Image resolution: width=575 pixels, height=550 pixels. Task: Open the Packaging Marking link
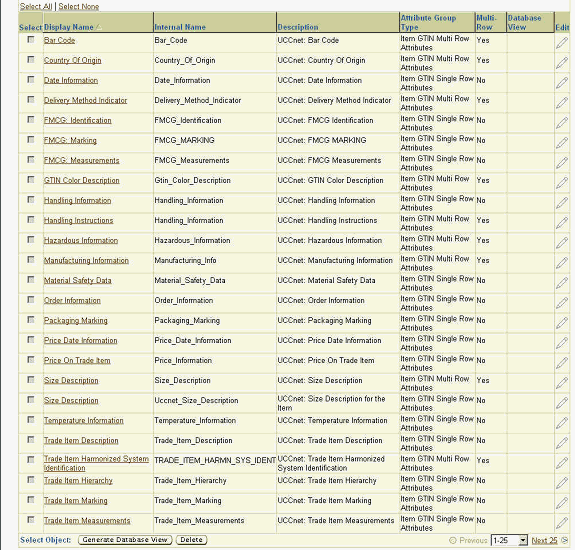(76, 320)
